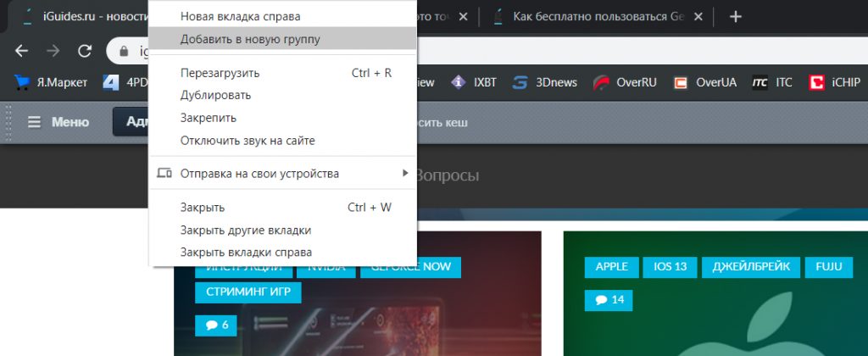Open the 3Dnews bookmark icon
868x356 pixels.
tap(520, 82)
